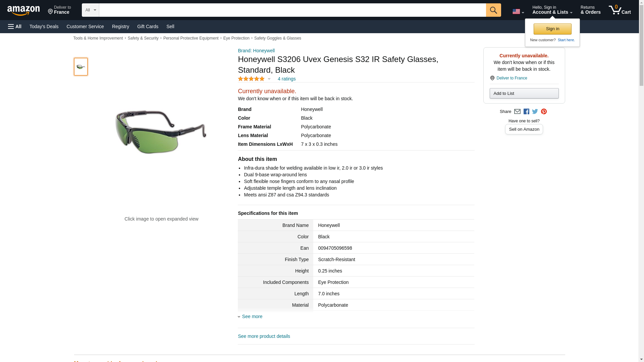Open Today's Deals in navigation bar
Viewport: 644px width, 362px height.
pos(44,26)
